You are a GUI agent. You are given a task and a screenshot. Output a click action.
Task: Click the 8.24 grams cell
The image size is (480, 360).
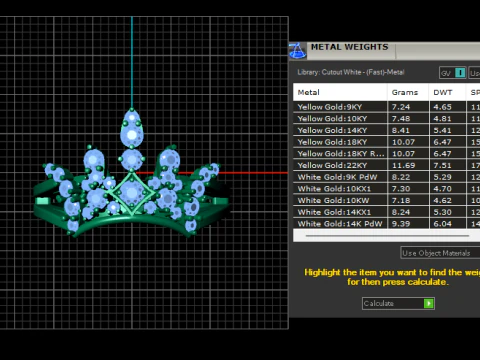[x=408, y=212]
